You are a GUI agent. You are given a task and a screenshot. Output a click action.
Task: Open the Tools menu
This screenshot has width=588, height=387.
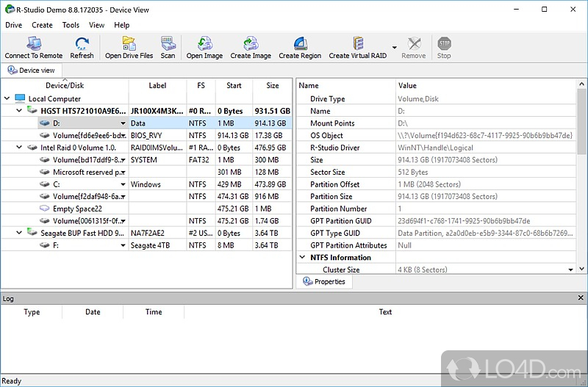coord(71,25)
